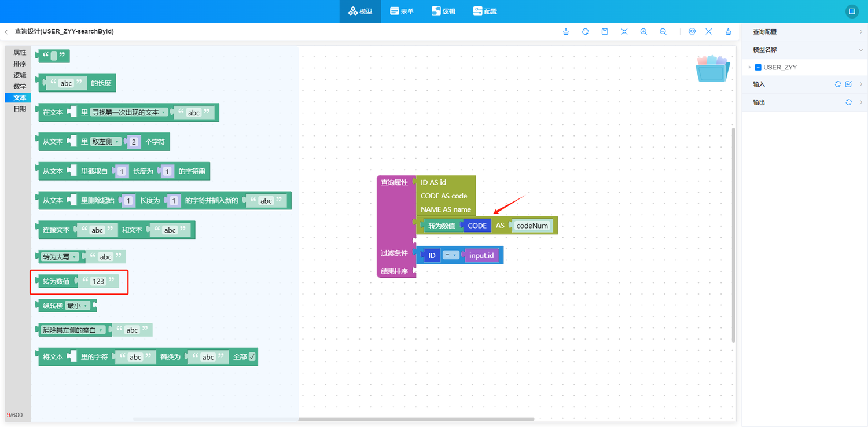868x427 pixels.
Task: Click the 连接文本 block label
Action: pos(56,230)
